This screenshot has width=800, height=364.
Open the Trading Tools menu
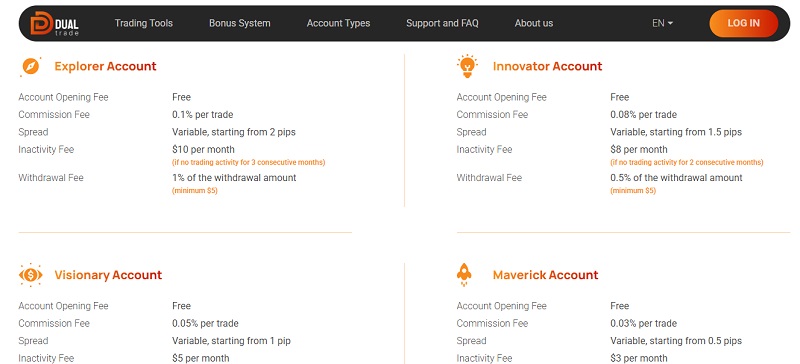144,23
